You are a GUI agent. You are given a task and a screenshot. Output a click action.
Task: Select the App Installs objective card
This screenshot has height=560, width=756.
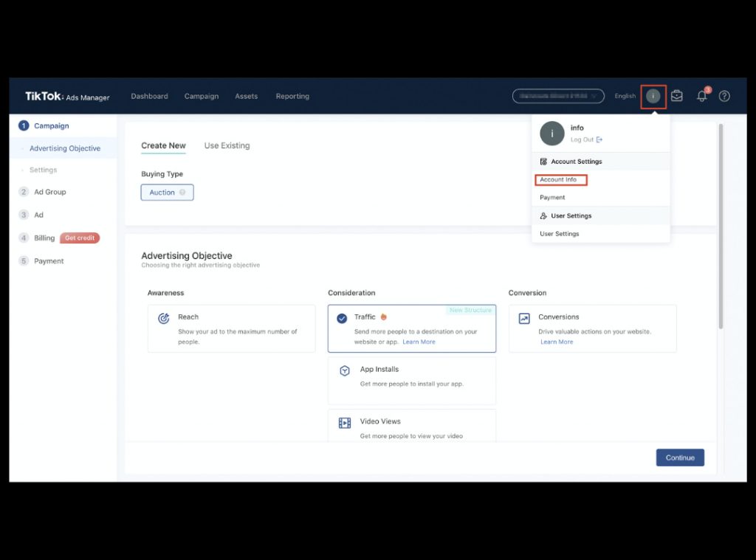412,381
